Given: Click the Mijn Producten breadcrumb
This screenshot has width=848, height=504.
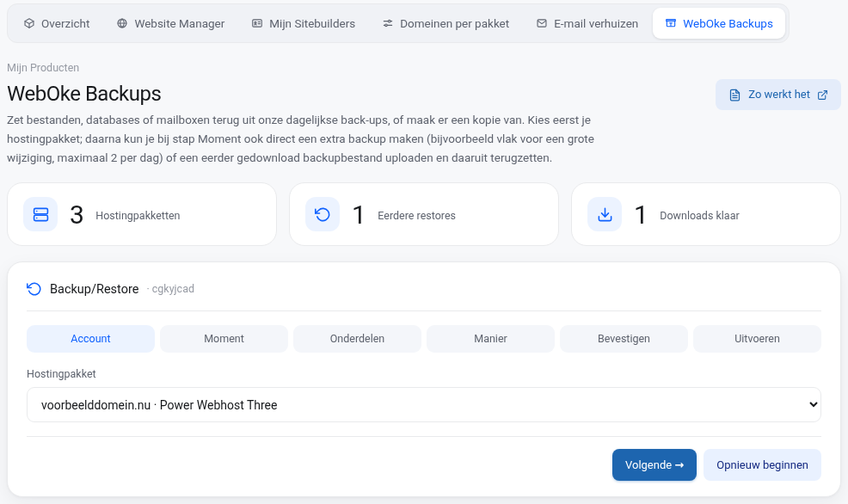Looking at the screenshot, I should (x=43, y=68).
